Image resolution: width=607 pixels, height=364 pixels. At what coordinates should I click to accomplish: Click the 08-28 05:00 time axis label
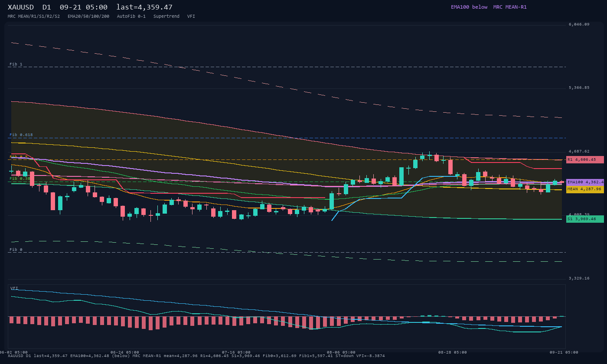453,352
